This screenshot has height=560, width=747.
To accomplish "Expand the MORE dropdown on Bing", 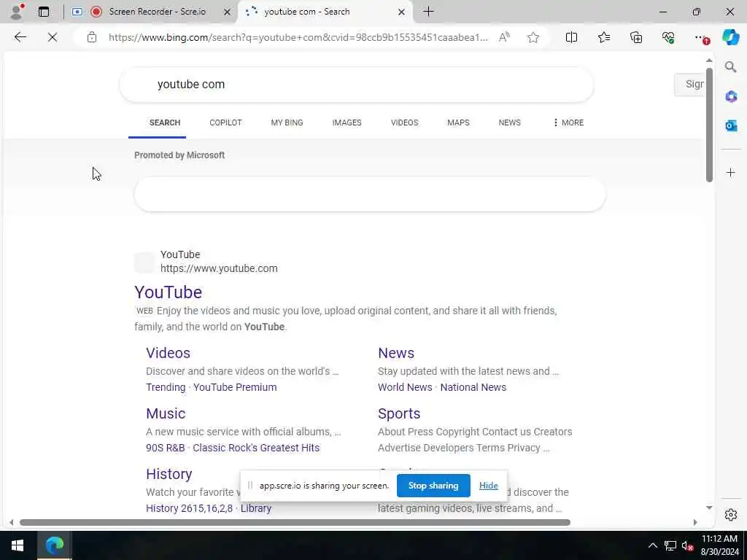I will pyautogui.click(x=568, y=122).
